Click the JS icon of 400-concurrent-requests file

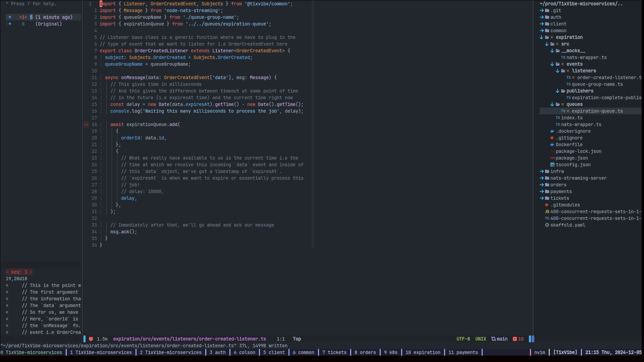[547, 212]
